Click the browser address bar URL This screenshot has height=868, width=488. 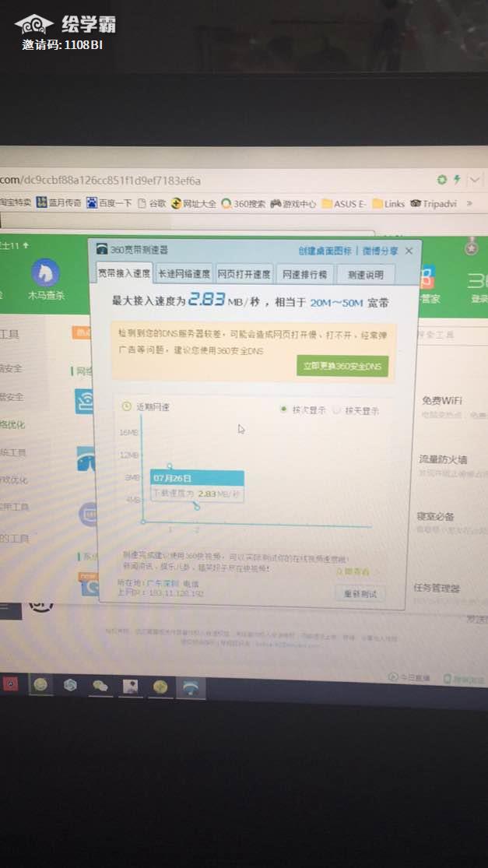(100, 181)
